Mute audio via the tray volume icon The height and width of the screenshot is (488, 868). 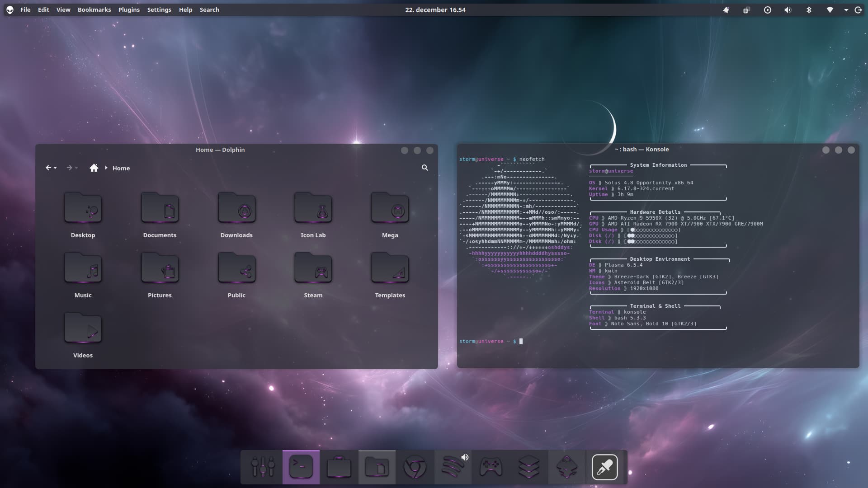[x=788, y=10]
